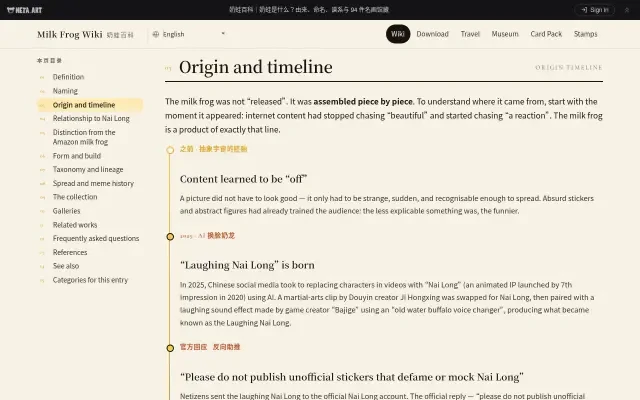Screen dimensions: 640x400
Task: Click the ORIGIN TIMELINE label at right
Action: (x=569, y=67)
